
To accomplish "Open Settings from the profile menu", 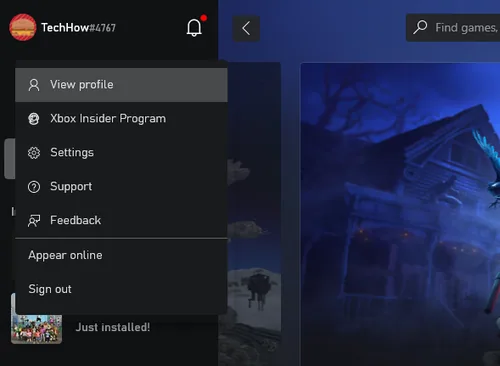I will pyautogui.click(x=121, y=153).
